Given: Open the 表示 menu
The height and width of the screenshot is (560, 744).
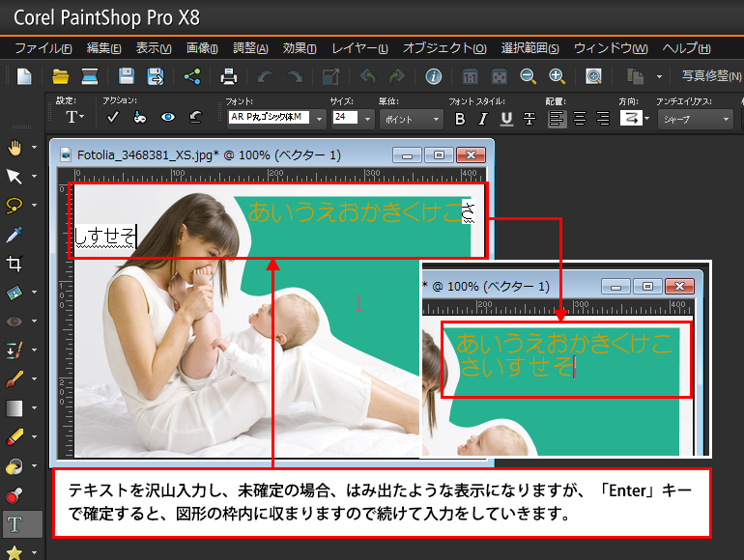Looking at the screenshot, I should point(154,48).
